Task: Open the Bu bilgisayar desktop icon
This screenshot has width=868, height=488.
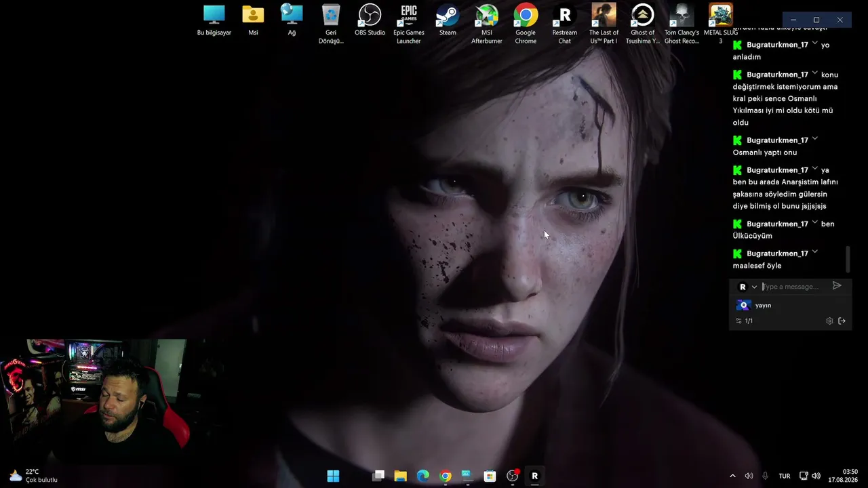Action: tap(214, 20)
